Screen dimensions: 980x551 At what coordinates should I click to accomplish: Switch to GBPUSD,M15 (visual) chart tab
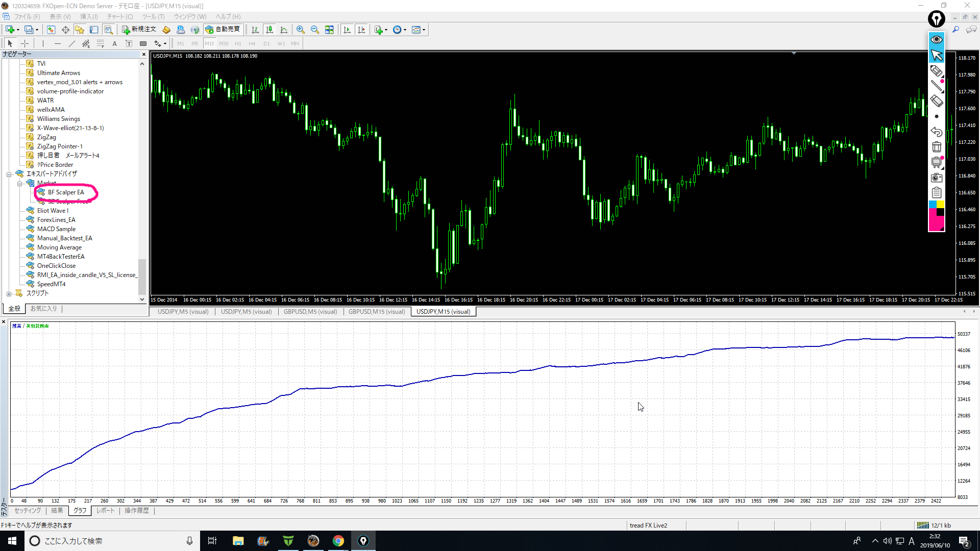pos(377,312)
